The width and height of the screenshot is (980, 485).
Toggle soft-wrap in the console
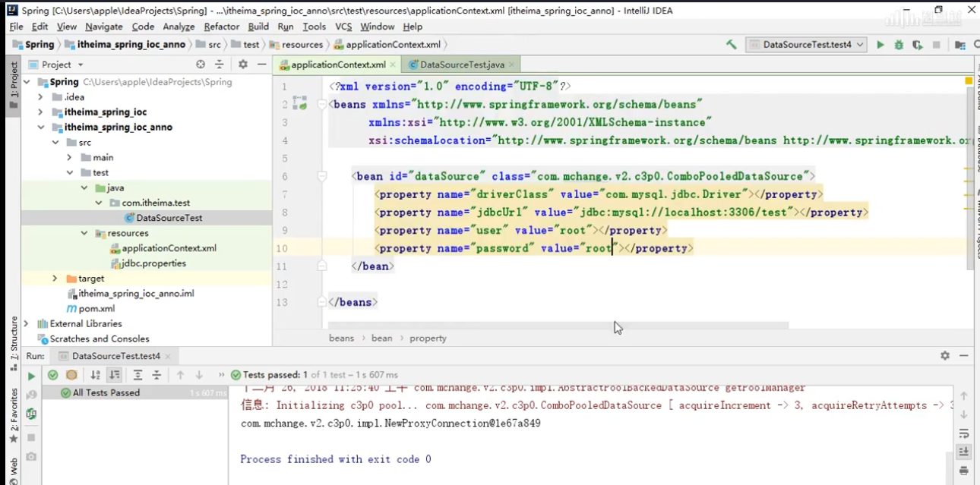click(964, 433)
